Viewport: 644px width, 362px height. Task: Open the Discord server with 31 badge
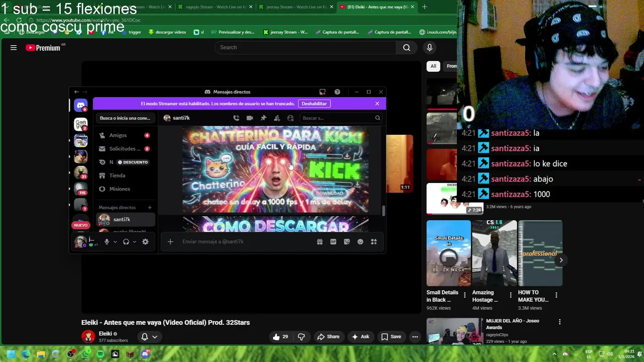click(x=80, y=173)
